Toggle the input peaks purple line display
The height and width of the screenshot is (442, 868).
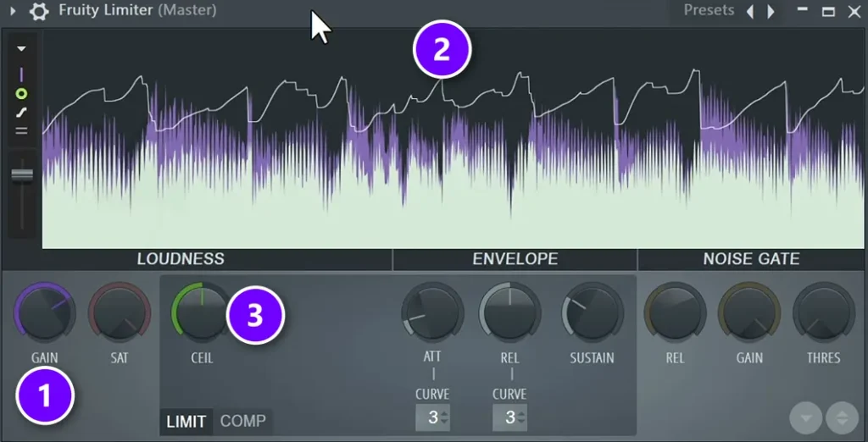tap(21, 75)
